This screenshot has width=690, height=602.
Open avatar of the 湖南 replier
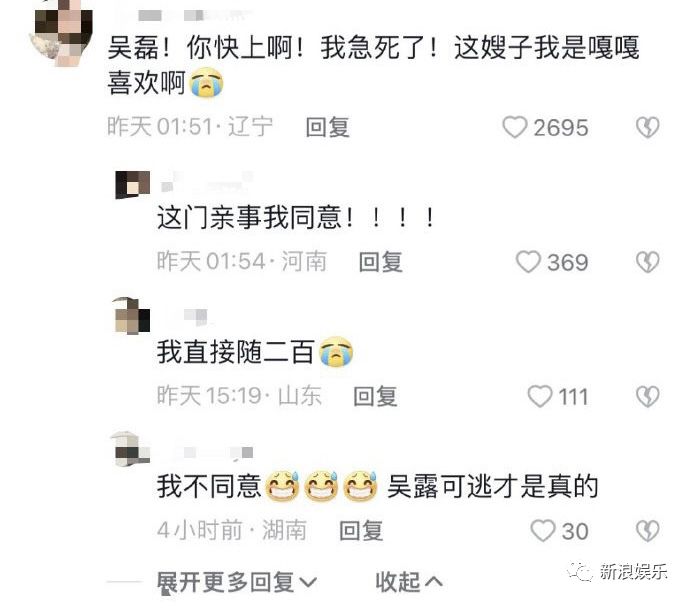point(131,449)
